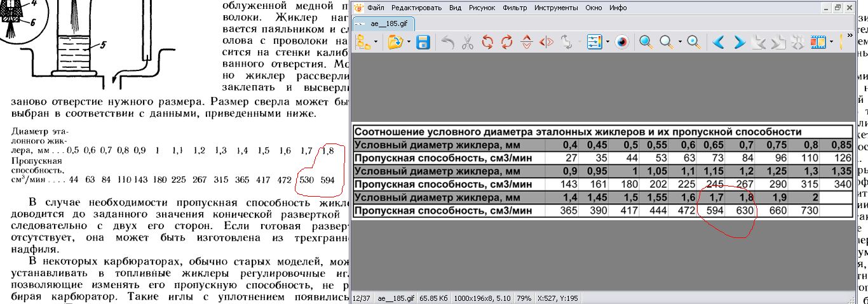Open the Фильтр menu
The height and width of the screenshot is (304, 868).
514,8
